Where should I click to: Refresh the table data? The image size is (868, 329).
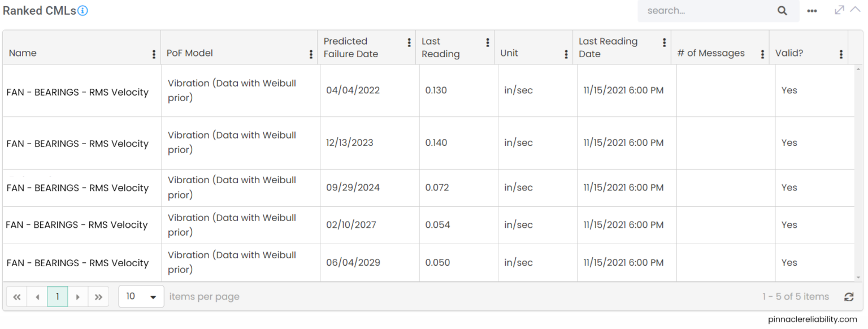(x=849, y=297)
